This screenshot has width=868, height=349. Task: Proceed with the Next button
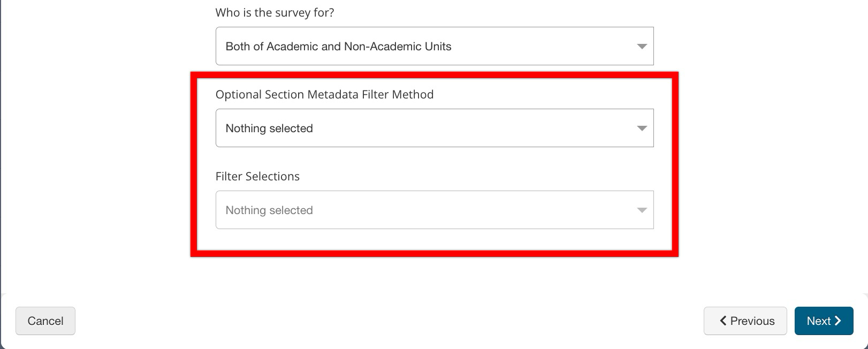824,321
